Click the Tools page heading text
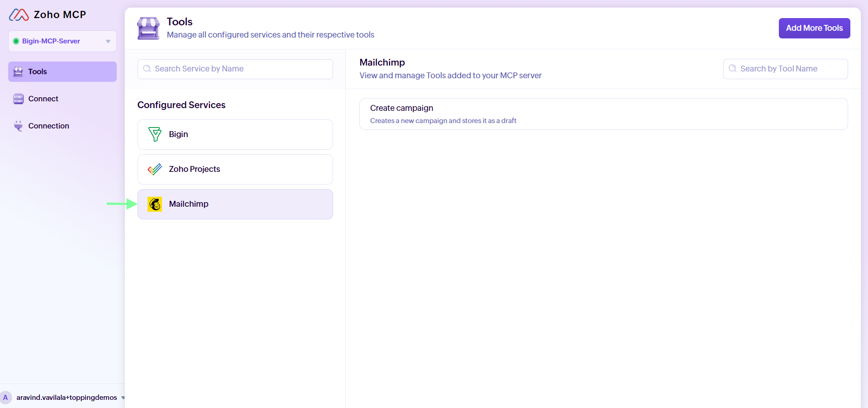This screenshot has height=408, width=868. tap(180, 22)
